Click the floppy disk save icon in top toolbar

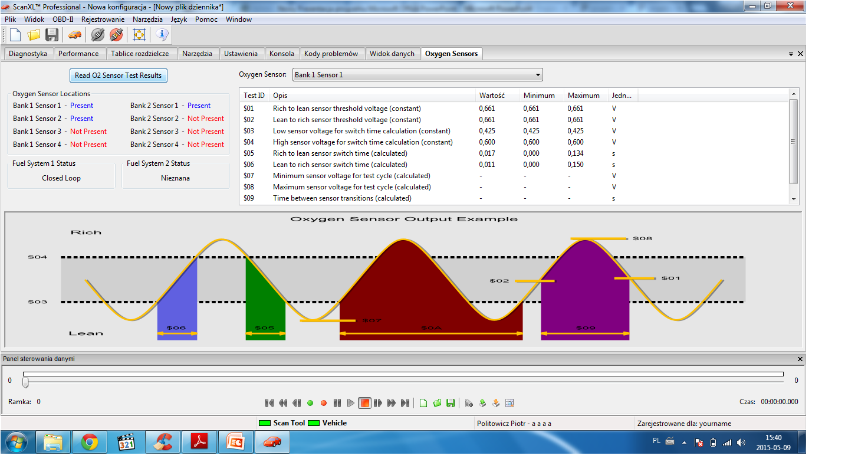(52, 35)
